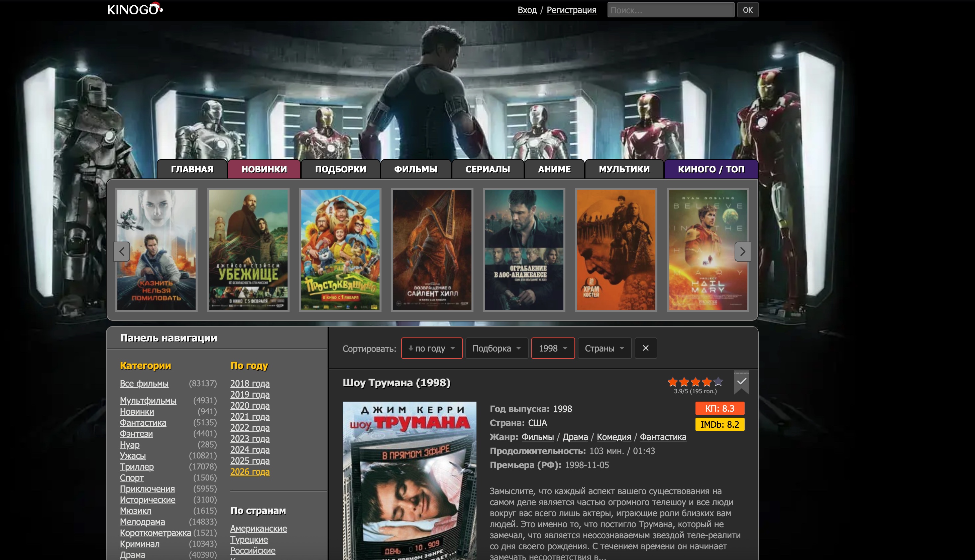
Task: Open the КП 8.3 rating badge
Action: coord(719,408)
